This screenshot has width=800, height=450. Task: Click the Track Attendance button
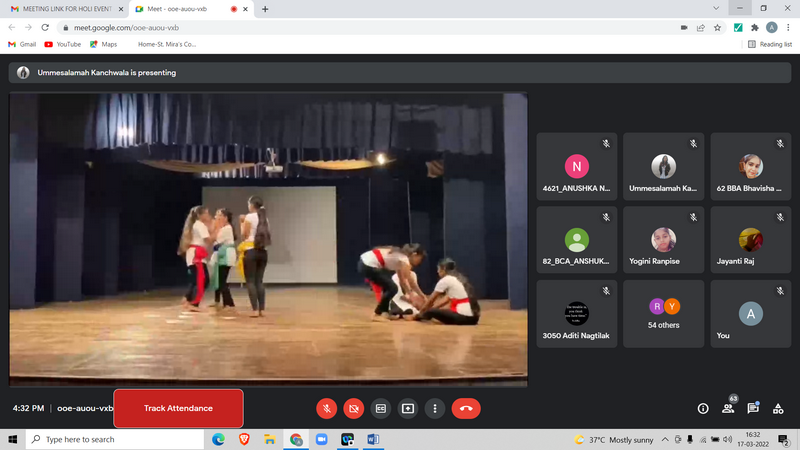pos(178,408)
